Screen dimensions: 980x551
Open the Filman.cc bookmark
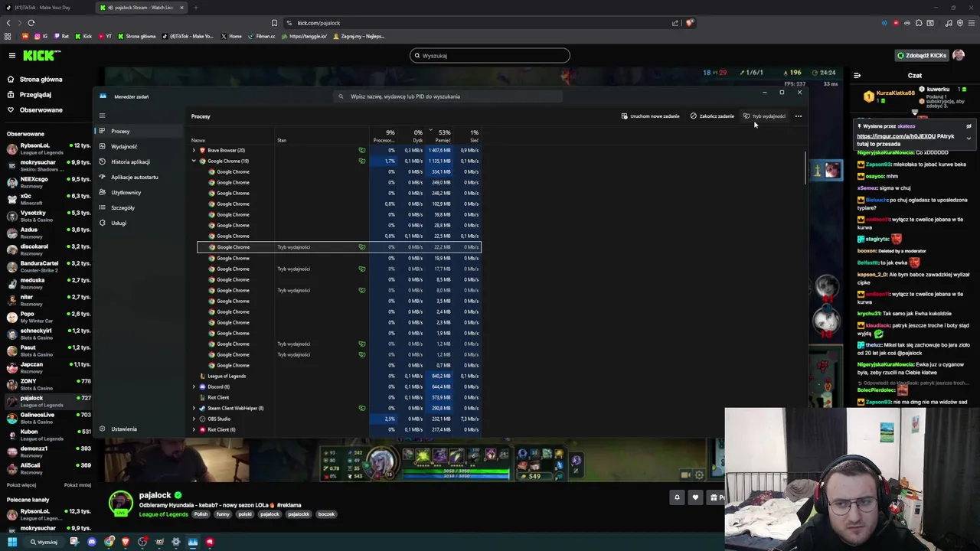[x=261, y=36]
